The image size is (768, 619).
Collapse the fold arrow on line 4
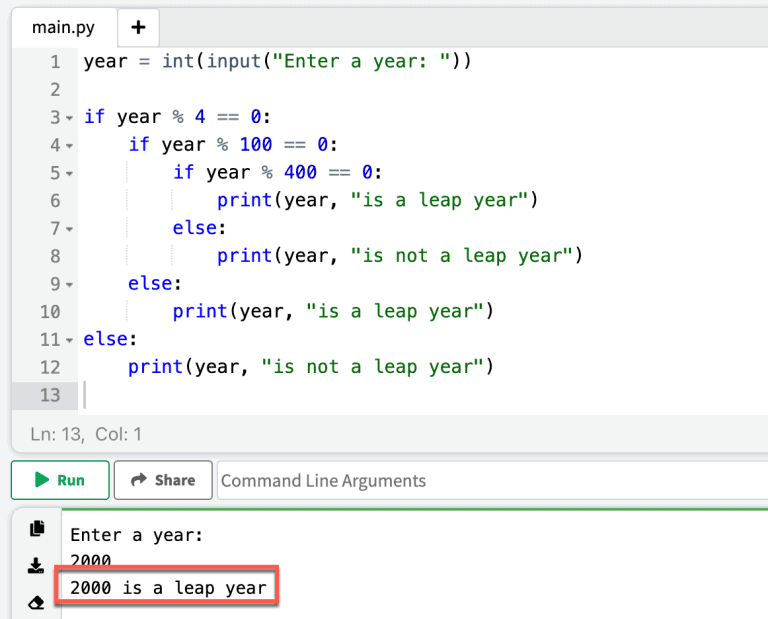[70, 146]
